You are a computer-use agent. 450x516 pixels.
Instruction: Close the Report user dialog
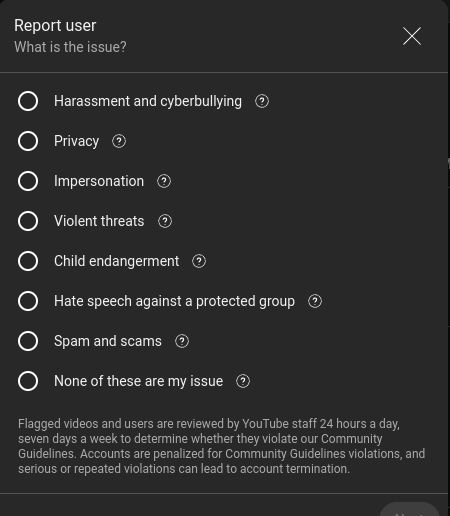412,36
